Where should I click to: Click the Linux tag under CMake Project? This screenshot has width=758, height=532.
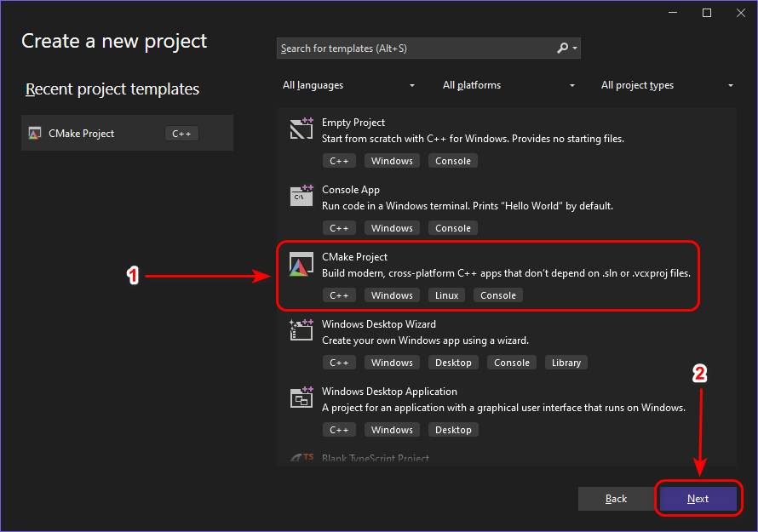coord(446,295)
